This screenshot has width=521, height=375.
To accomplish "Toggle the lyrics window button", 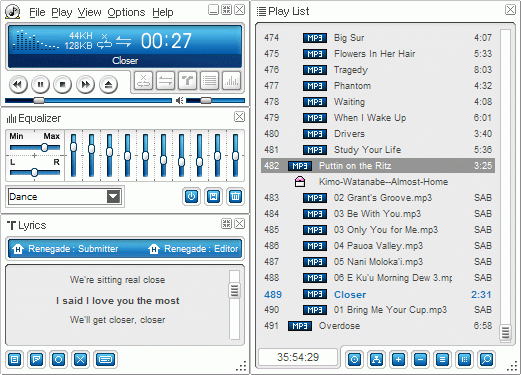I will [187, 81].
